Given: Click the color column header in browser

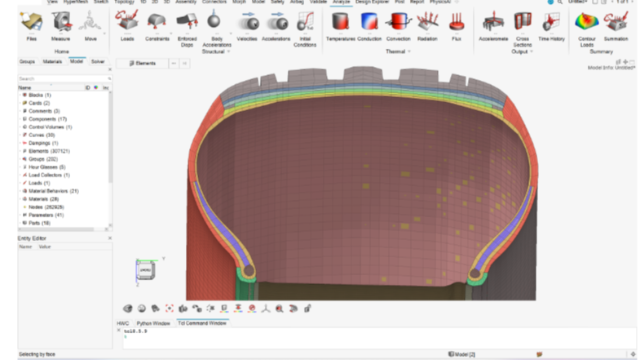Looking at the screenshot, I should 96,88.
